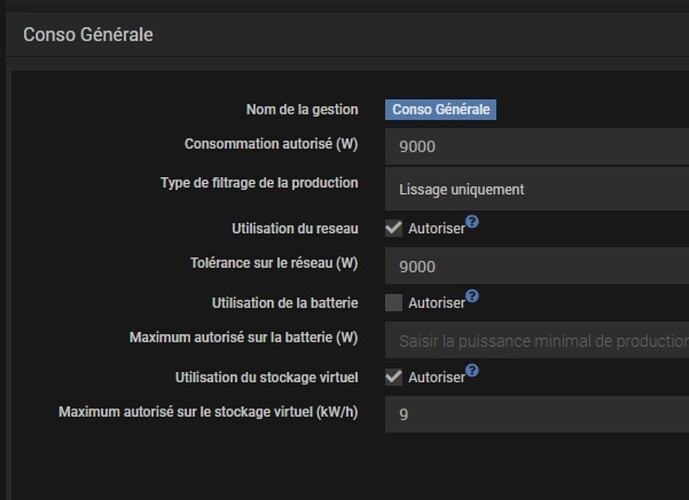Open the Type de filtrage de la production dropdown

[537, 189]
